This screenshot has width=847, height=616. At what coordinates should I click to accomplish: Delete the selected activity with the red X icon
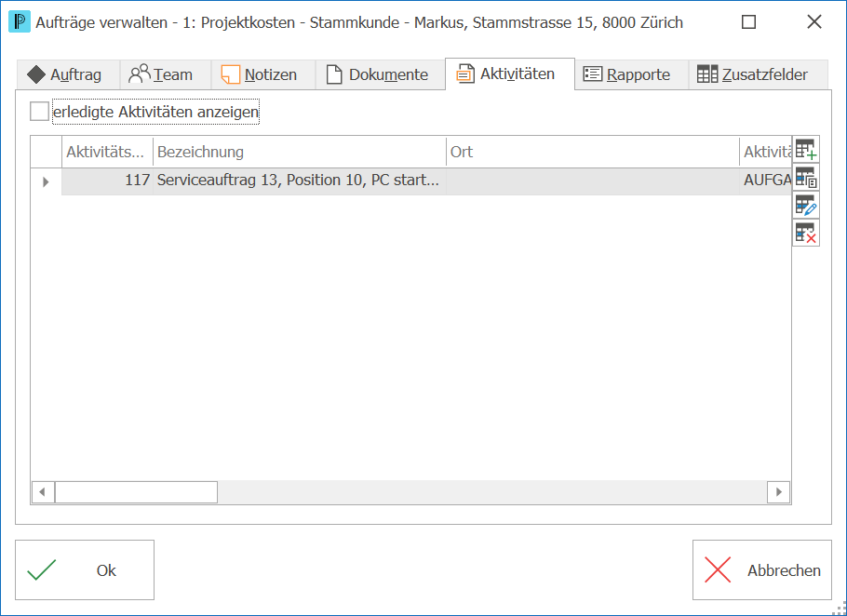[x=806, y=234]
